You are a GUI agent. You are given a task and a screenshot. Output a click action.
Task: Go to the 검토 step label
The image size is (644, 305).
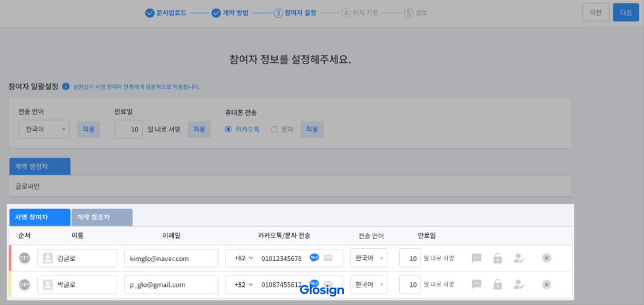[421, 13]
